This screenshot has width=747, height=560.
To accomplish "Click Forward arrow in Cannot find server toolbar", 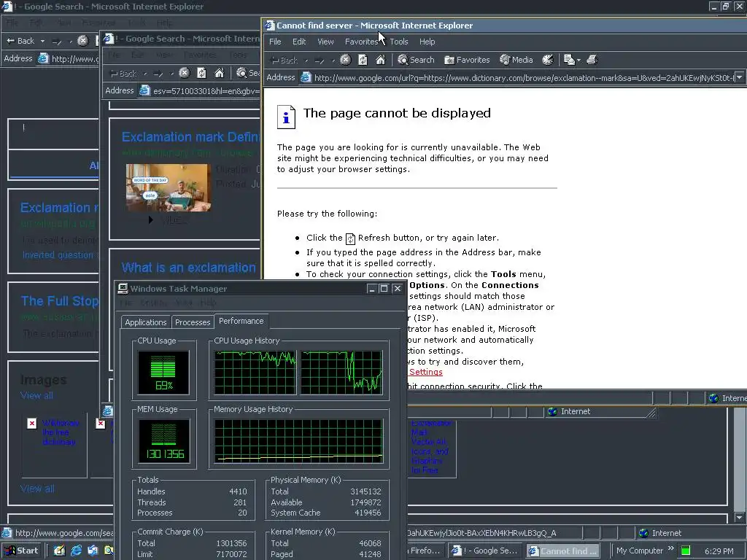I will point(320,60).
